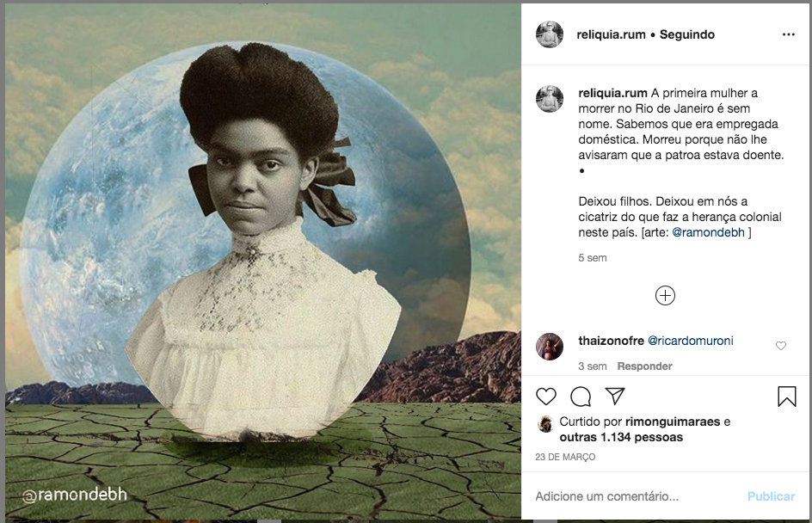View list of outras 1.134 pessoas
This screenshot has height=523, width=812.
pos(621,437)
